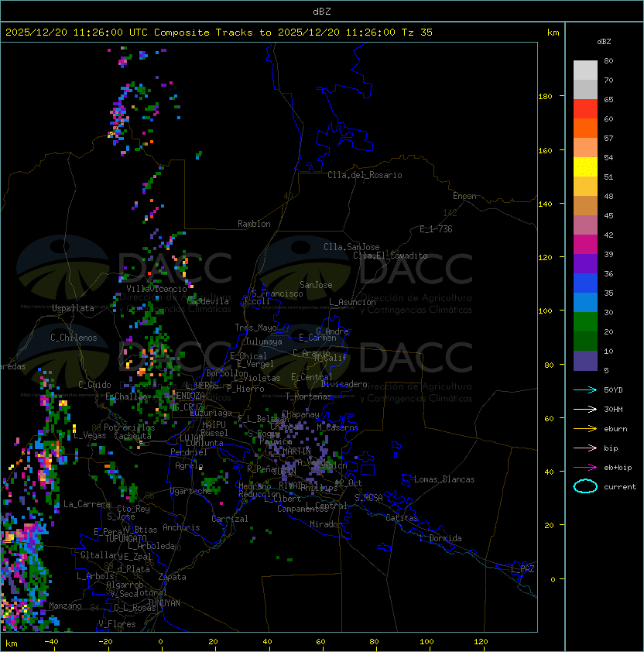644x652 pixels.
Task: Click the Mirador map label
Action: click(327, 524)
